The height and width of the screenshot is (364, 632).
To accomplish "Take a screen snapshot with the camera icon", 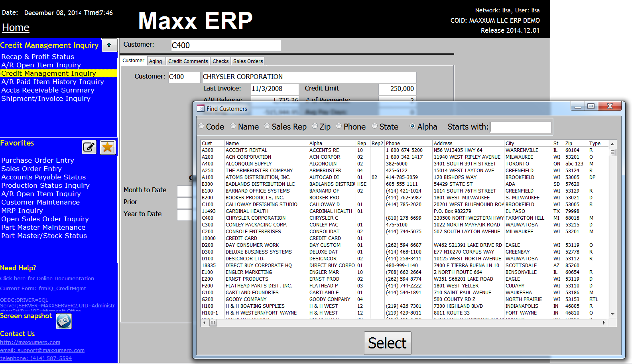I will coord(64,321).
